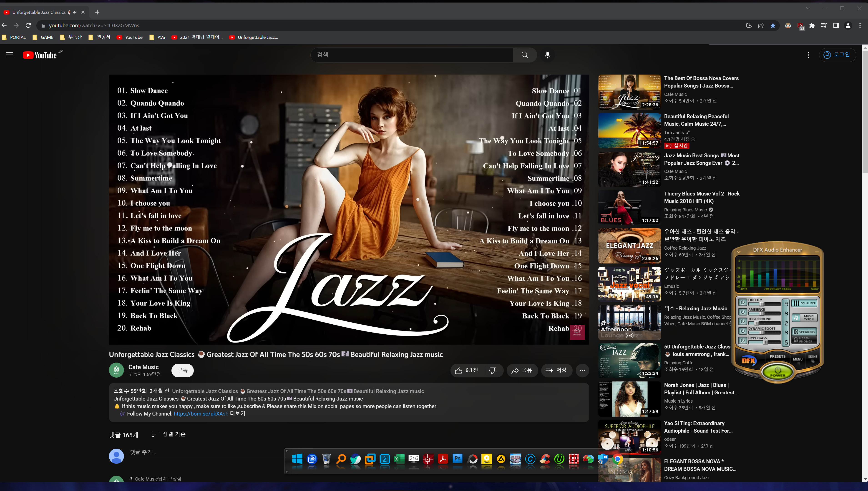Open Chrome tab search chevron
868x491 pixels.
(808, 8)
